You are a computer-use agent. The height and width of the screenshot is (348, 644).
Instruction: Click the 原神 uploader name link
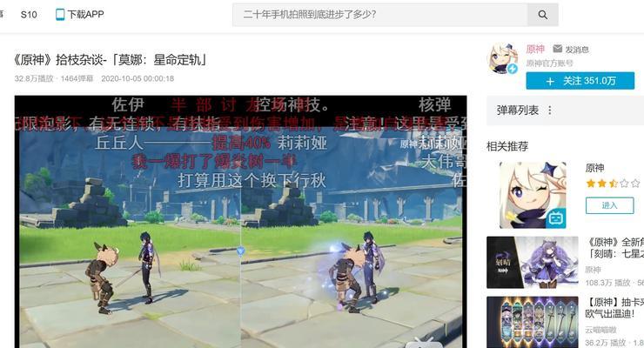coord(535,50)
